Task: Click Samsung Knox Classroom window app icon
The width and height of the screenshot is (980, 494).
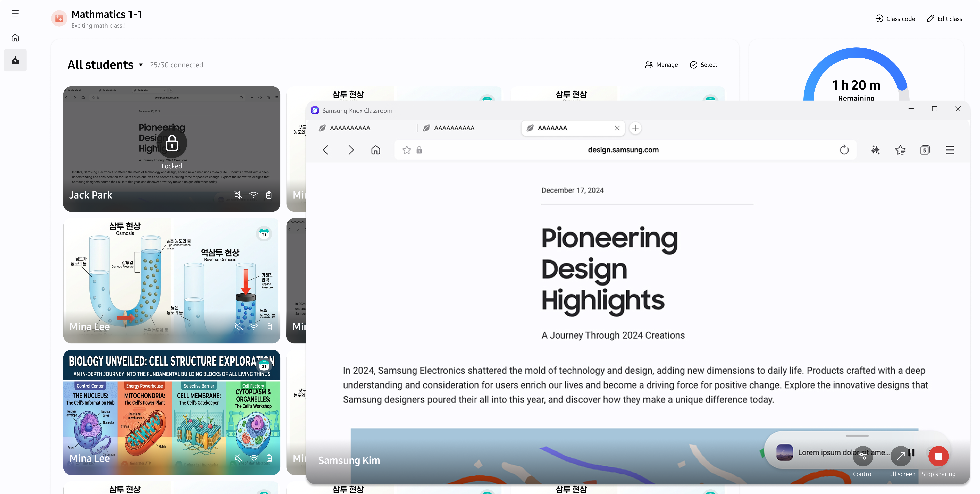Action: (x=315, y=110)
